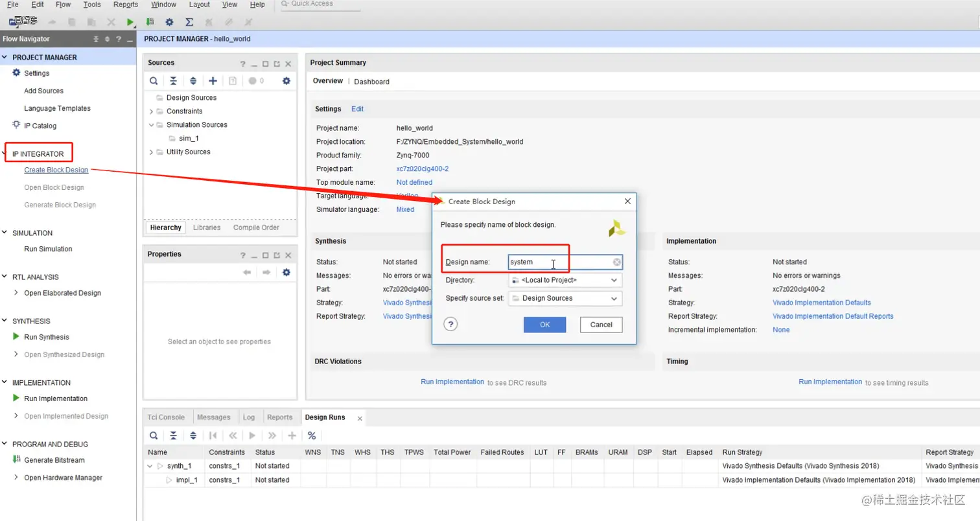This screenshot has height=521, width=980.
Task: Open settings via the toolbar gear icon
Action: tap(169, 22)
